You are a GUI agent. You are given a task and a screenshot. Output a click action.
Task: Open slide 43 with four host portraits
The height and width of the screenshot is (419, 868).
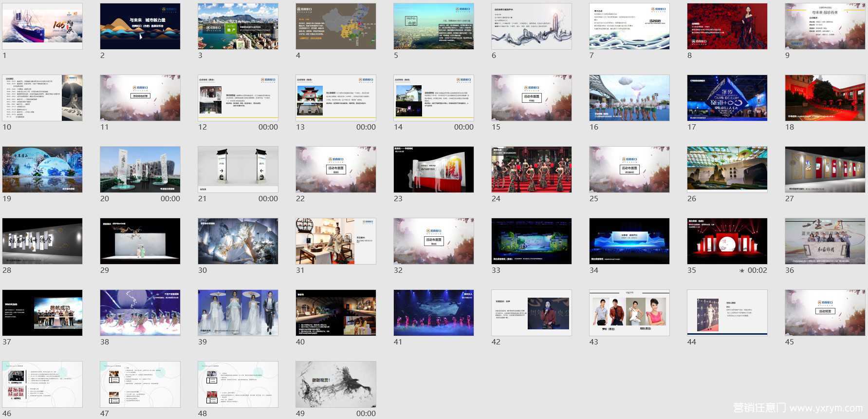[x=629, y=313]
